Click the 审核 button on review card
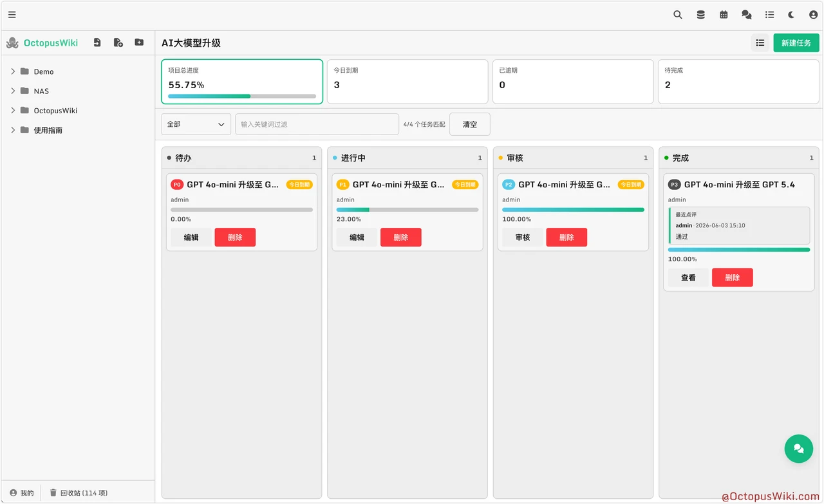Image resolution: width=824 pixels, height=504 pixels. 523,238
